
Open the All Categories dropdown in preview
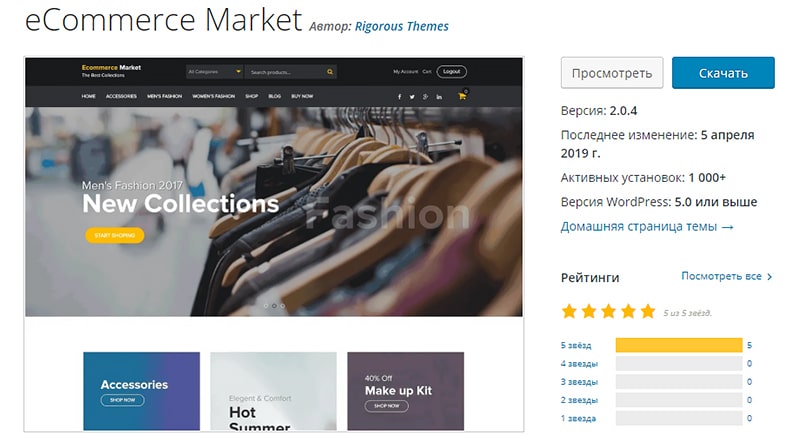pyautogui.click(x=214, y=72)
